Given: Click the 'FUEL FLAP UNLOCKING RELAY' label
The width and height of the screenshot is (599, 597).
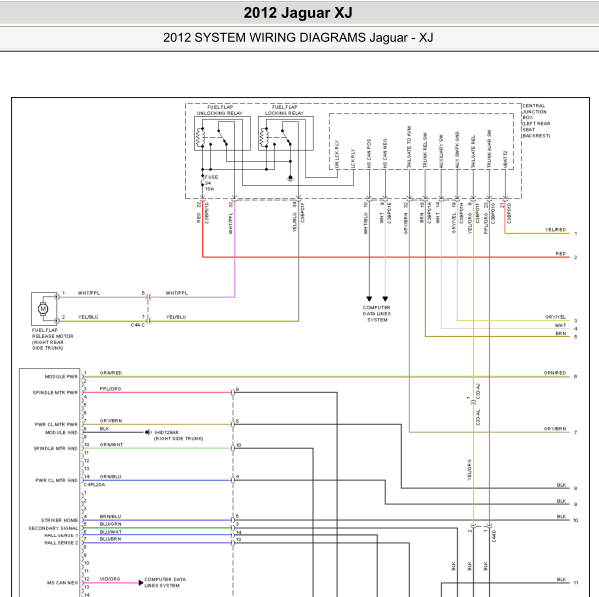Looking at the screenshot, I should coord(220,110).
